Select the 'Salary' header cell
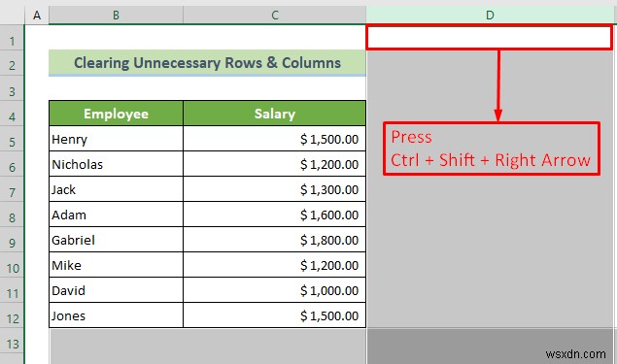The height and width of the screenshot is (364, 617). pyautogui.click(x=275, y=114)
